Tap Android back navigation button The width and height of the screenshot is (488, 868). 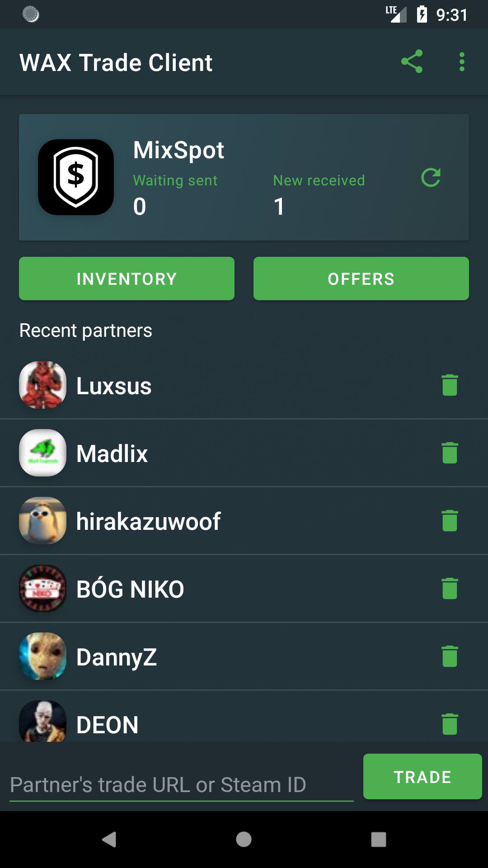click(109, 840)
